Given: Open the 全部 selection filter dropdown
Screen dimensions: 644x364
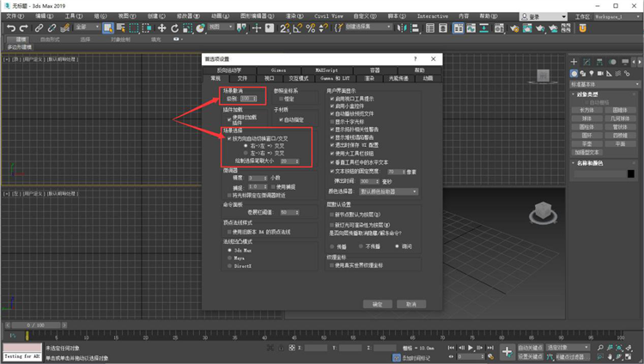Looking at the screenshot, I should click(x=88, y=27).
